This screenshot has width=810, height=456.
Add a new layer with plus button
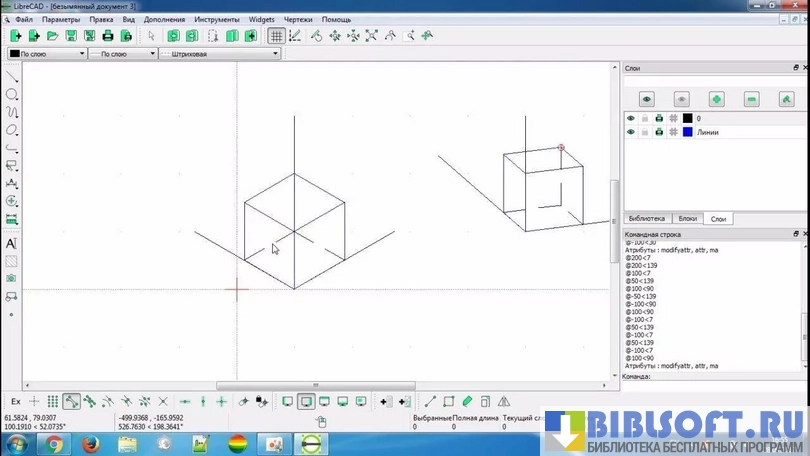click(716, 99)
